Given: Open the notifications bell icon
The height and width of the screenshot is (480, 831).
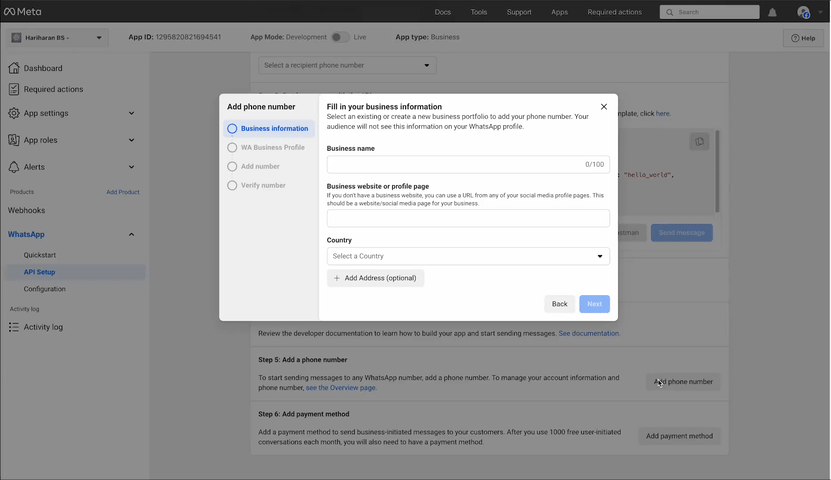Looking at the screenshot, I should coord(772,12).
